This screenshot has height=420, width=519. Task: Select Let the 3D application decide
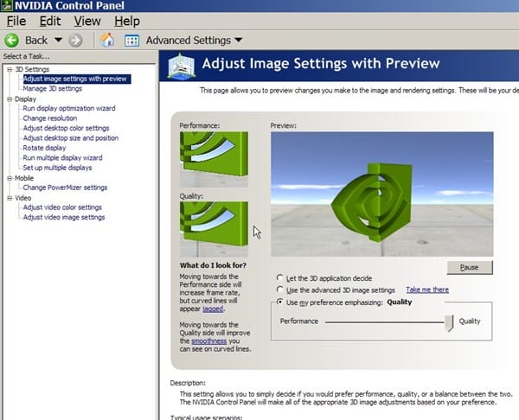tap(280, 277)
